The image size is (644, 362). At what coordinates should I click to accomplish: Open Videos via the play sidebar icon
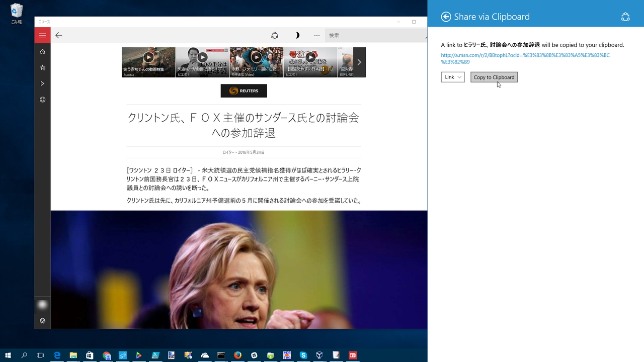pos(42,83)
